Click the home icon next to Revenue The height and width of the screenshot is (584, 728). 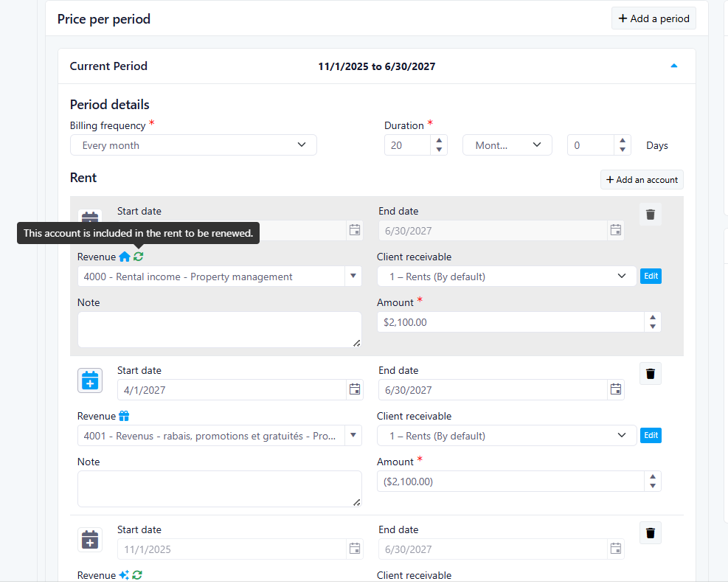[125, 257]
